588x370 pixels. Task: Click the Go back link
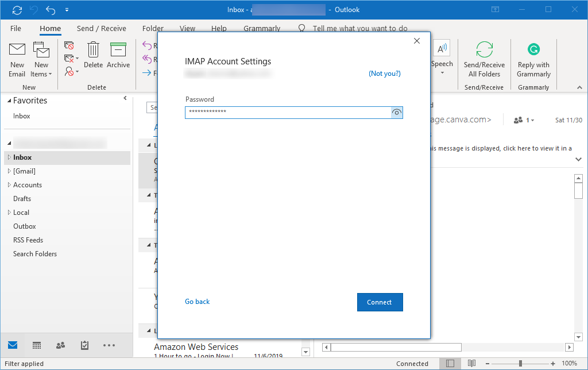(198, 302)
